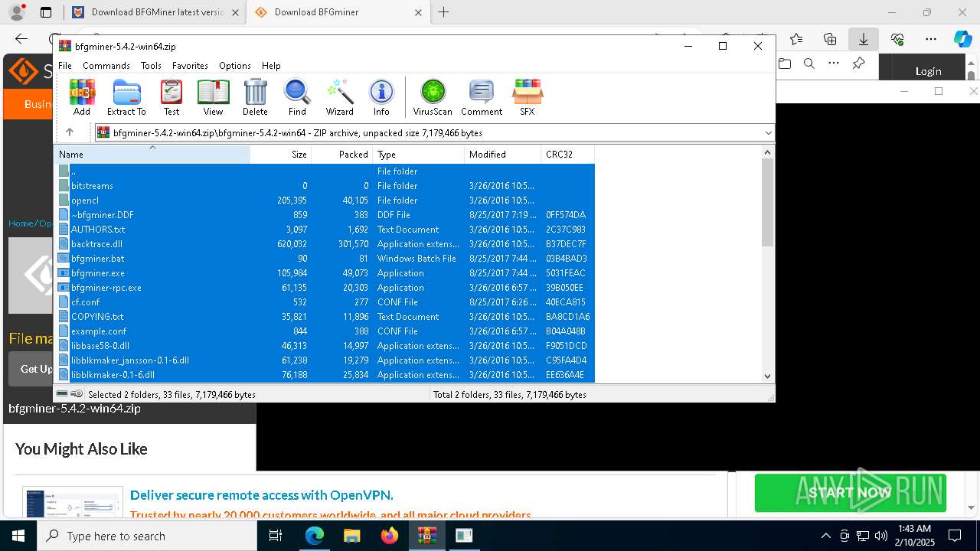Viewport: 980px width, 551px height.
Task: Sort the list by the Size column
Action: (280, 155)
